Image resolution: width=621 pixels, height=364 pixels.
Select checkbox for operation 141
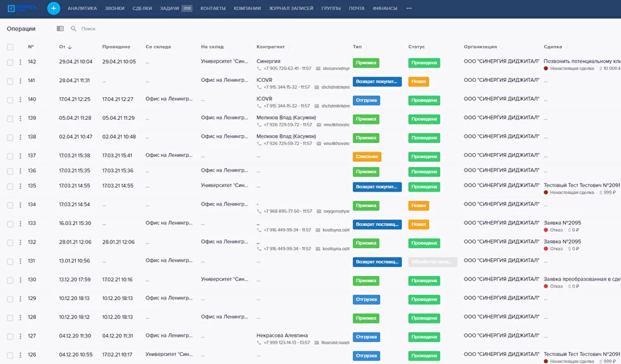coord(10,81)
